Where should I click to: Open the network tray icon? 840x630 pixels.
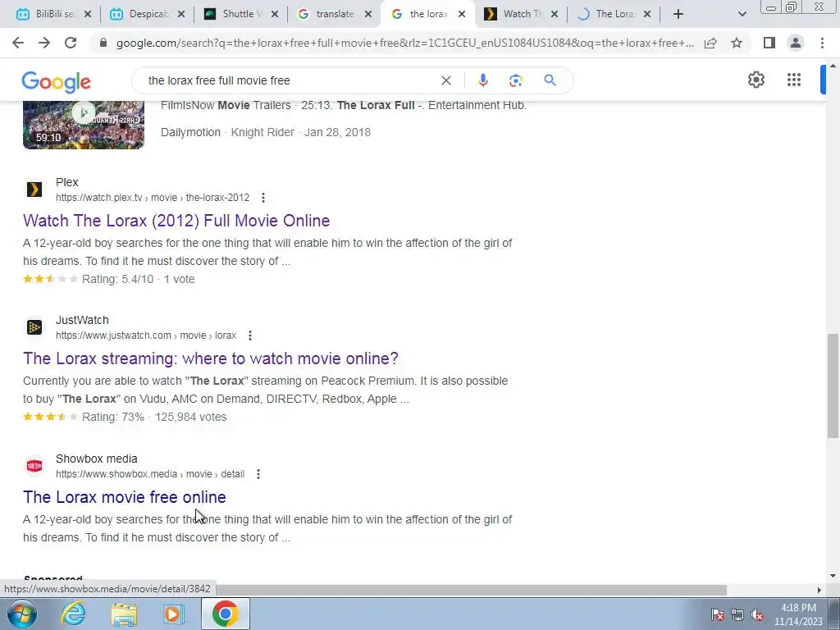737,615
